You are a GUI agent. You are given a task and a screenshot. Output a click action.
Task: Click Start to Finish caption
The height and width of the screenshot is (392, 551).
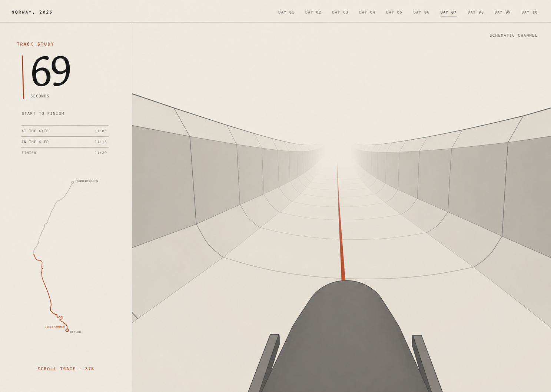click(x=43, y=113)
